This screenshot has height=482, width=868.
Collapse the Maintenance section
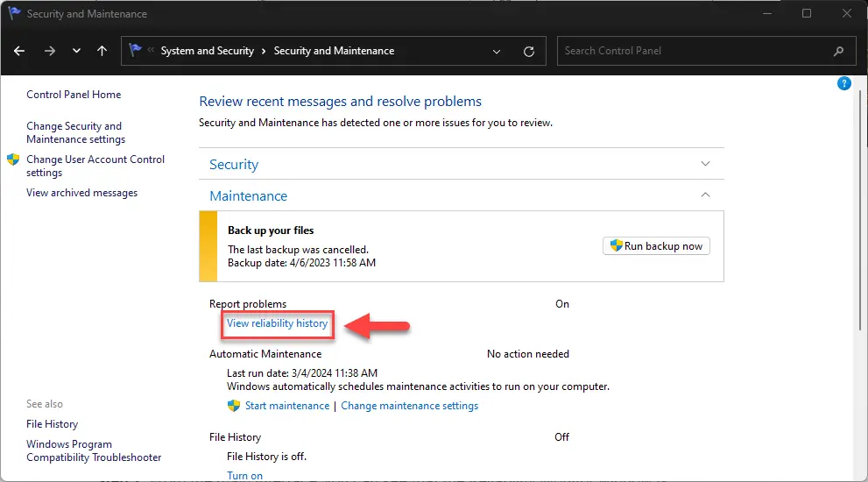[706, 195]
